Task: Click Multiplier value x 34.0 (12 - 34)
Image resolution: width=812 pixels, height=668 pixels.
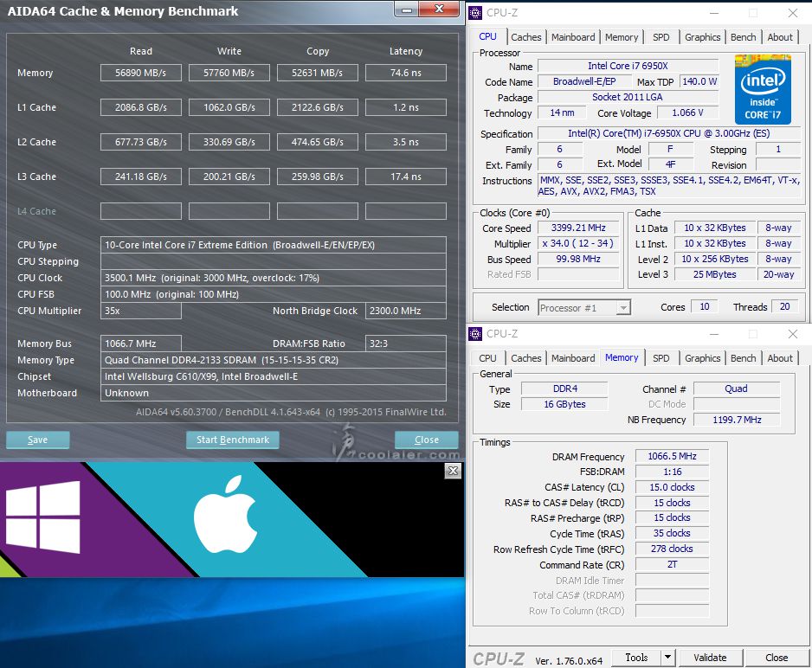Action: point(578,243)
